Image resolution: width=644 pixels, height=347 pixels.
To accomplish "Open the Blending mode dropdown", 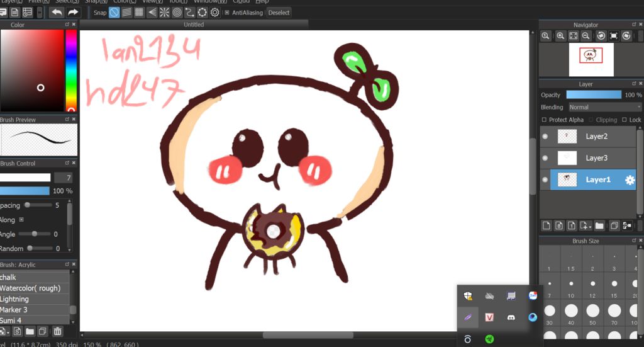I will click(604, 107).
